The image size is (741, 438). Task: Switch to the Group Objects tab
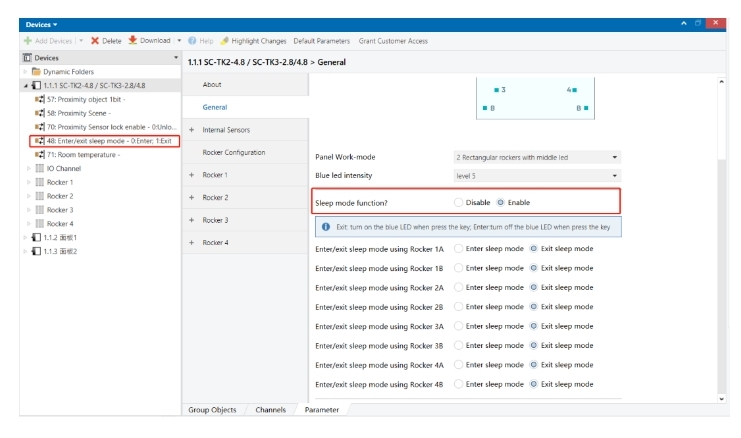pos(212,410)
